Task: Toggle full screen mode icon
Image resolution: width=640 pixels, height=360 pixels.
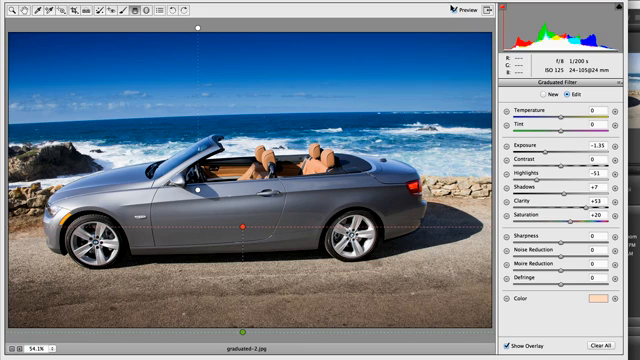Action: (x=487, y=10)
